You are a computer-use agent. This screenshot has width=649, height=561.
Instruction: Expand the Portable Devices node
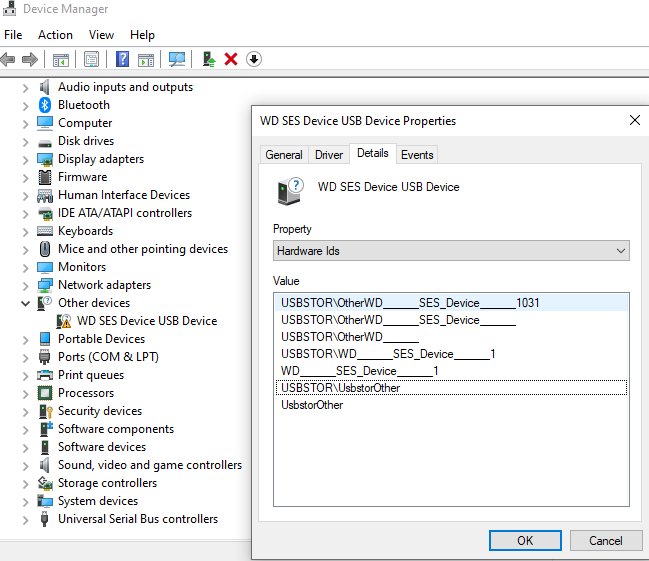tap(26, 340)
